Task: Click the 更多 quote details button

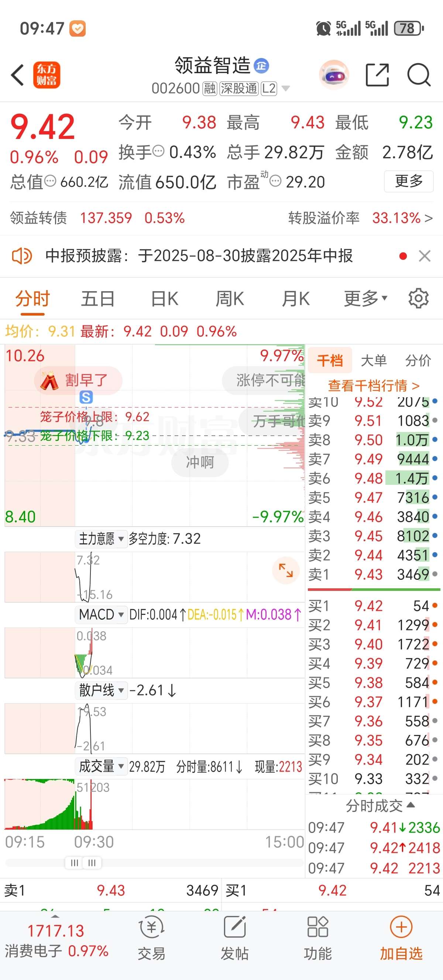Action: 409,181
